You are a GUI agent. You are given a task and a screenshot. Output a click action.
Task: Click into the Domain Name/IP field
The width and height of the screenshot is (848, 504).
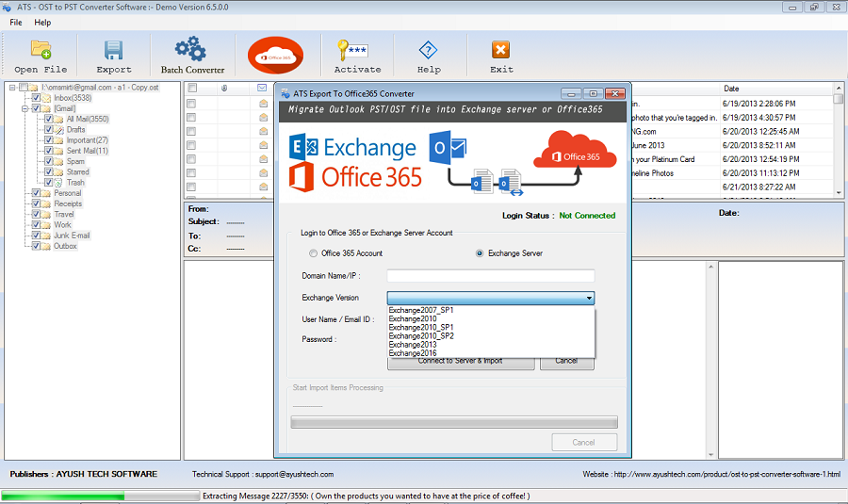[491, 276]
